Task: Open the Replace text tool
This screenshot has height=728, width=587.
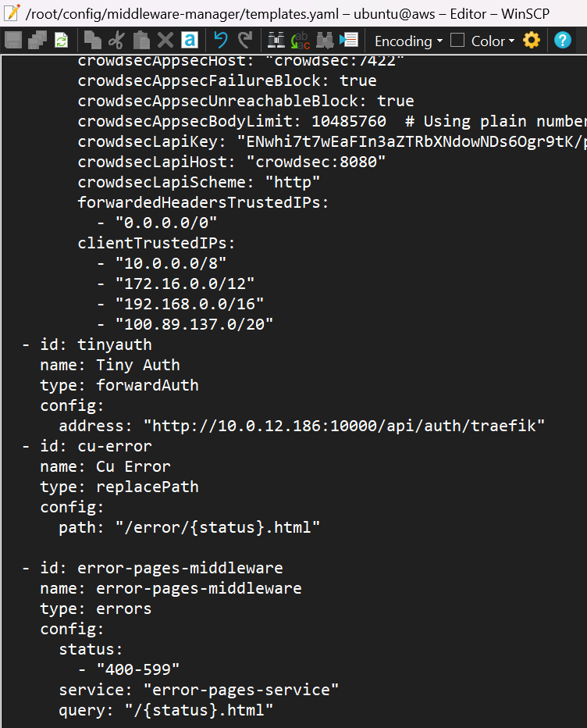Action: (x=301, y=41)
